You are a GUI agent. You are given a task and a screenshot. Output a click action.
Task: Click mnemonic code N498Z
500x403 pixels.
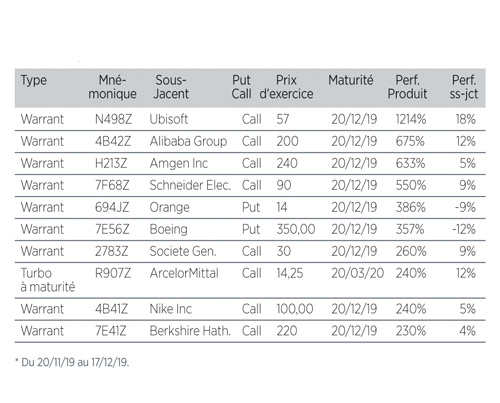tap(113, 119)
